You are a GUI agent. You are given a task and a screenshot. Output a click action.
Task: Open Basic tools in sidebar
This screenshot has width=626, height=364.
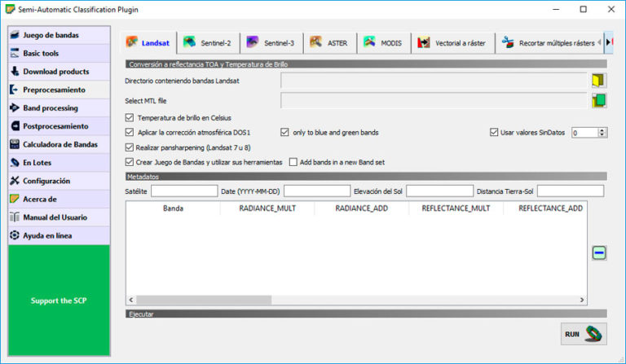click(x=59, y=54)
